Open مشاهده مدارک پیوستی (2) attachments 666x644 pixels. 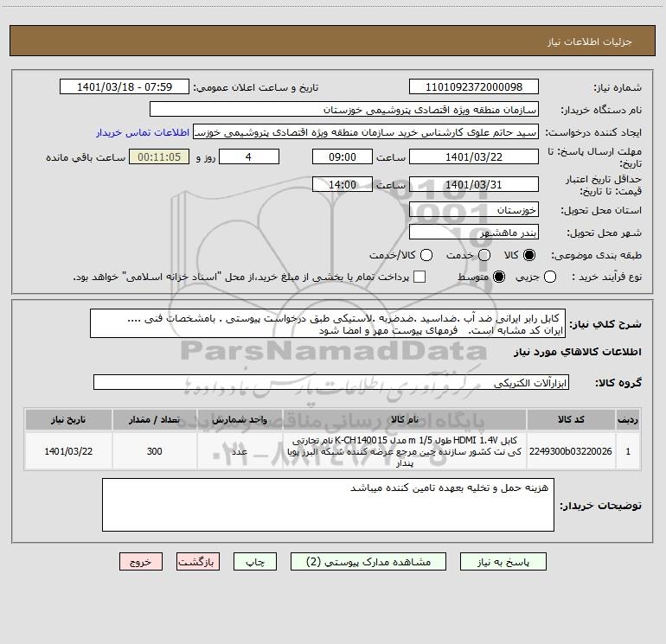(x=368, y=562)
